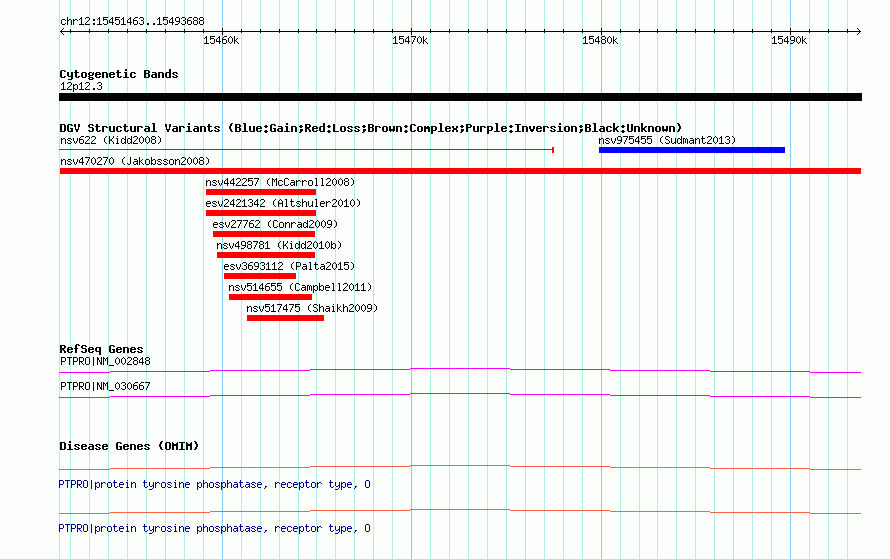Click the 15470k ruler mark

point(410,40)
